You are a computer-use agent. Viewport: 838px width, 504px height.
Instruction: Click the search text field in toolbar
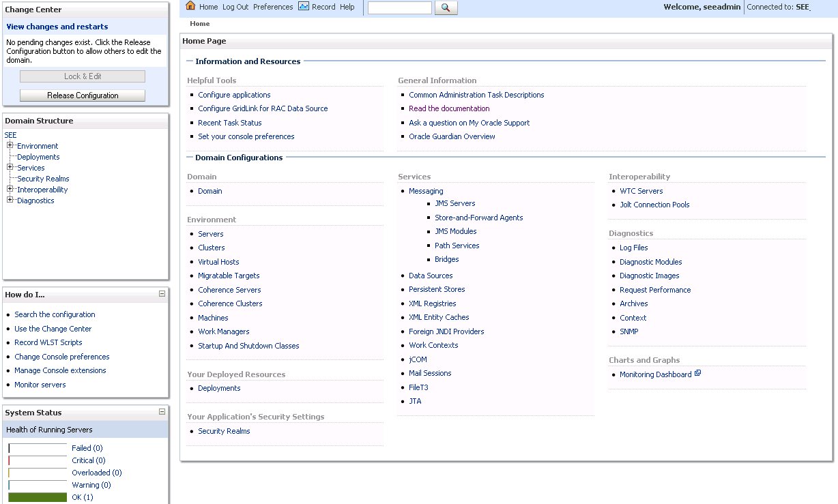[x=399, y=8]
